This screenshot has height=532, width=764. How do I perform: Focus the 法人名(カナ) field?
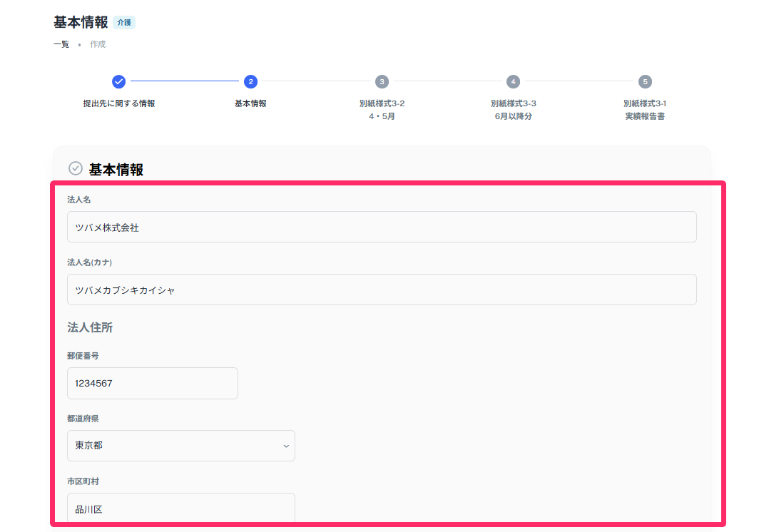point(382,290)
